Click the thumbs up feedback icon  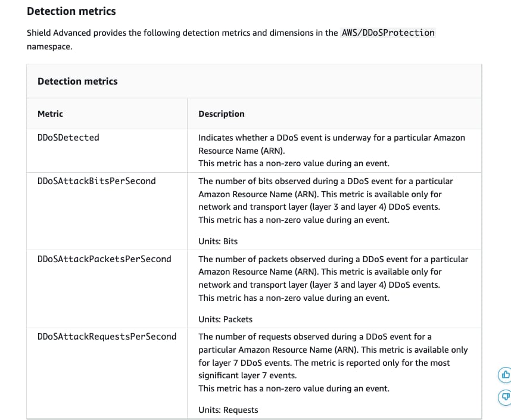[504, 375]
